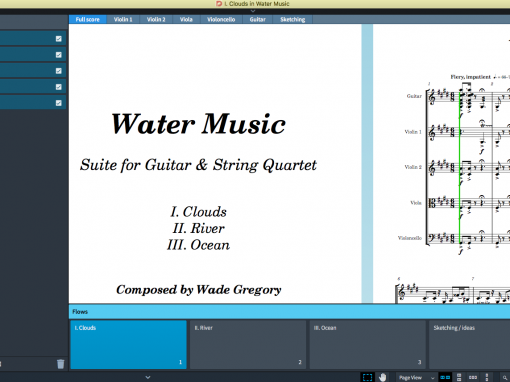Screen dimensions: 510x382
Task: Collapse the bottom panel chevron
Action: 148,377
